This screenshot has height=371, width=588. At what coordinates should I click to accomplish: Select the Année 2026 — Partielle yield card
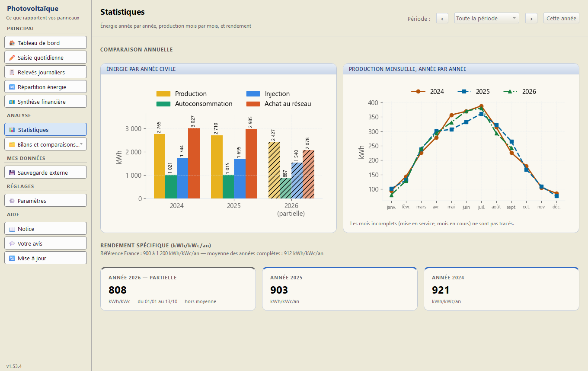(x=178, y=289)
